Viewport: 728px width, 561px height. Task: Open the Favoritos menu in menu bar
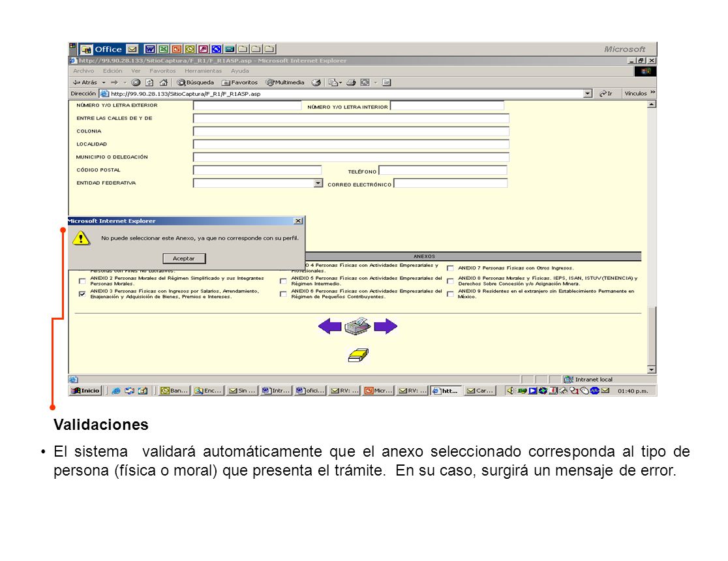click(162, 71)
